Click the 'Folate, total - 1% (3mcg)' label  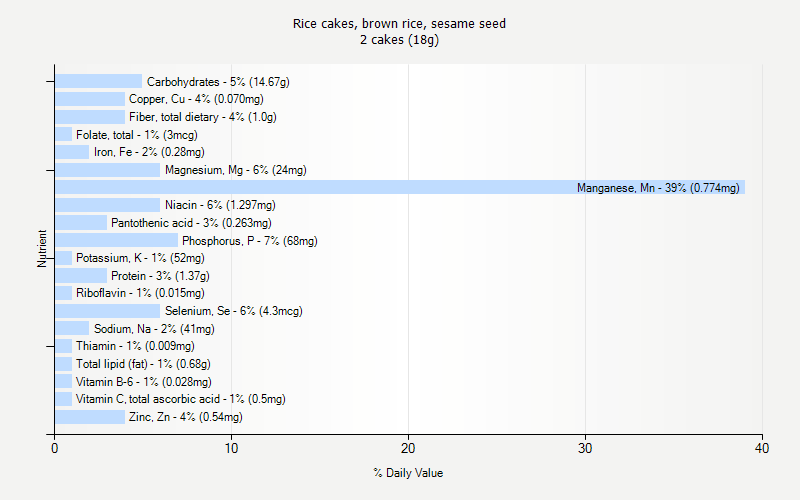point(137,135)
